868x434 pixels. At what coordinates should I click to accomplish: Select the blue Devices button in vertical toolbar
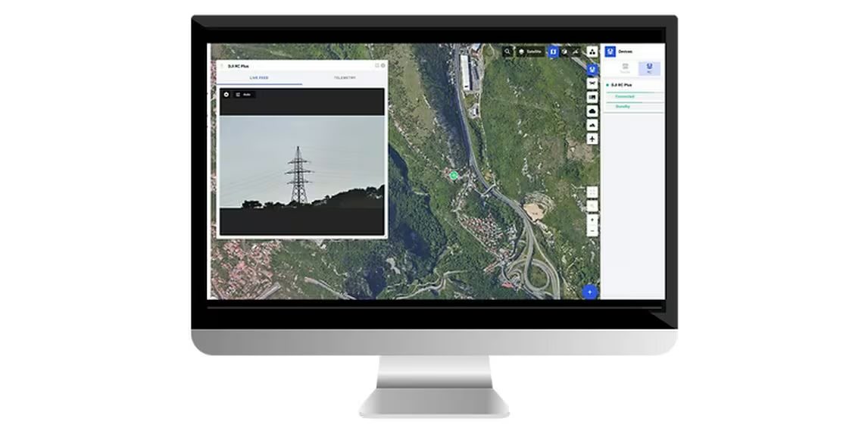[x=592, y=70]
